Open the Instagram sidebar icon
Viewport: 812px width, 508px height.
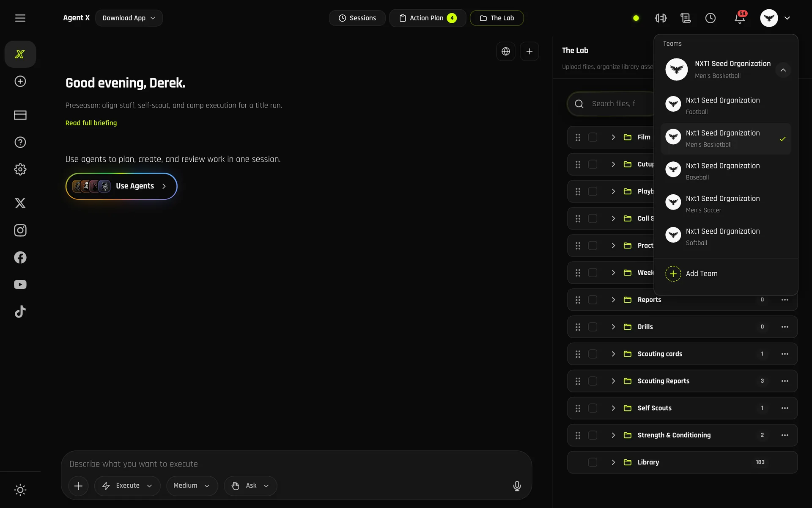click(x=20, y=230)
